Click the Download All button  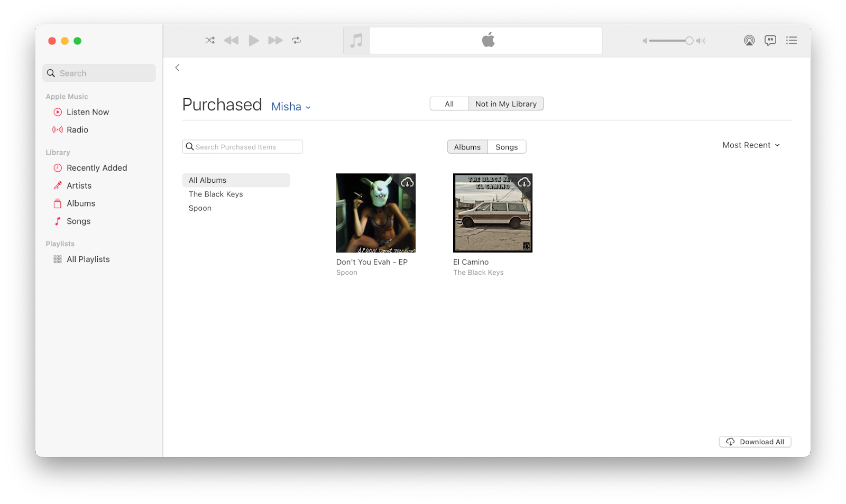point(755,442)
